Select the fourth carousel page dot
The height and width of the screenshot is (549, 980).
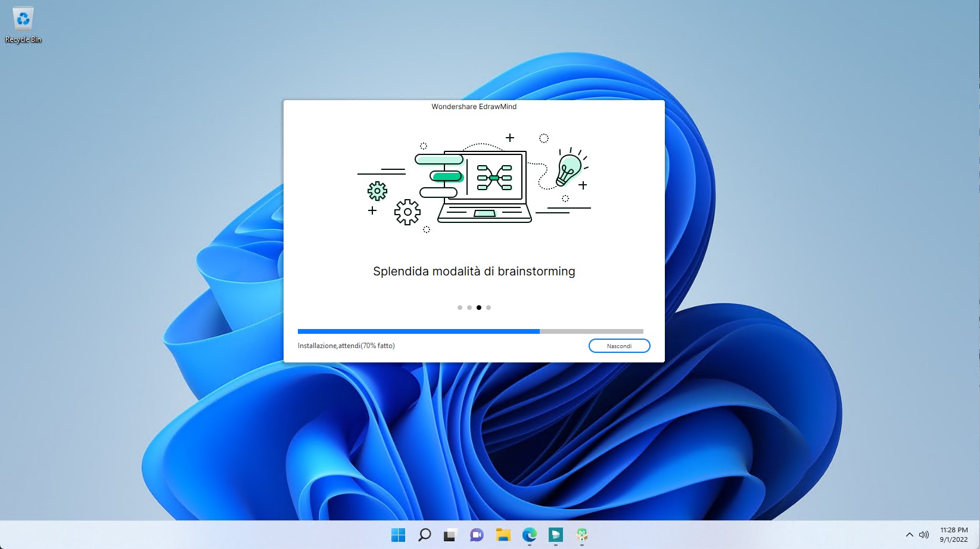point(489,308)
